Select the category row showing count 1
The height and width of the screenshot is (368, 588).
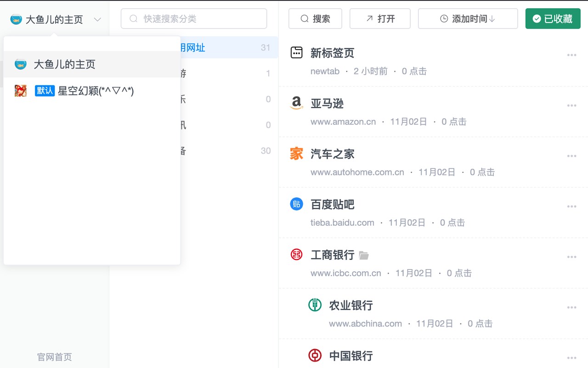tap(229, 73)
